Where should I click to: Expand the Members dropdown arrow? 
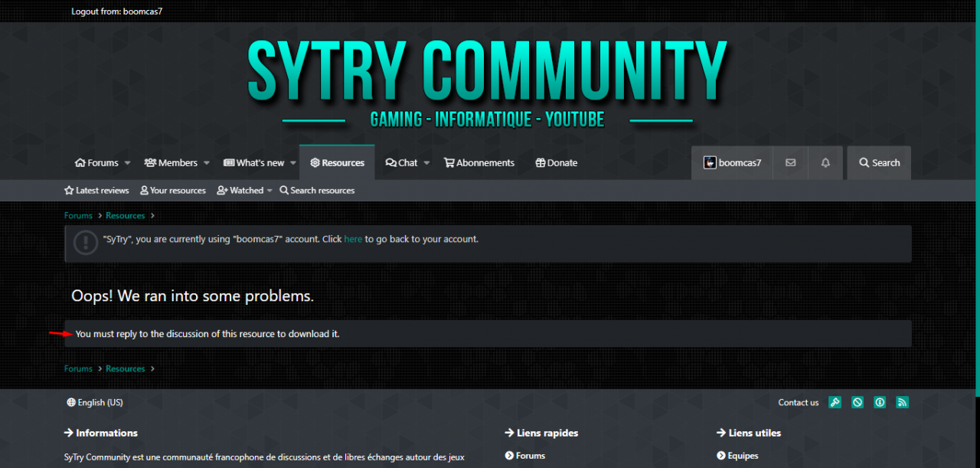point(207,163)
